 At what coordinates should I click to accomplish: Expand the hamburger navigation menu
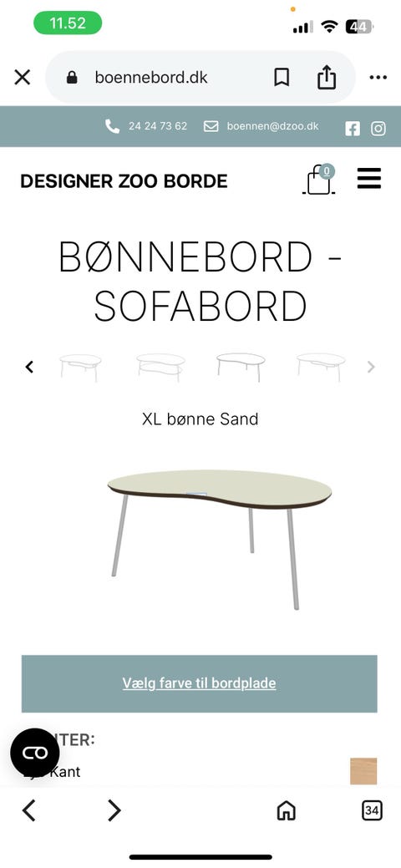click(369, 178)
